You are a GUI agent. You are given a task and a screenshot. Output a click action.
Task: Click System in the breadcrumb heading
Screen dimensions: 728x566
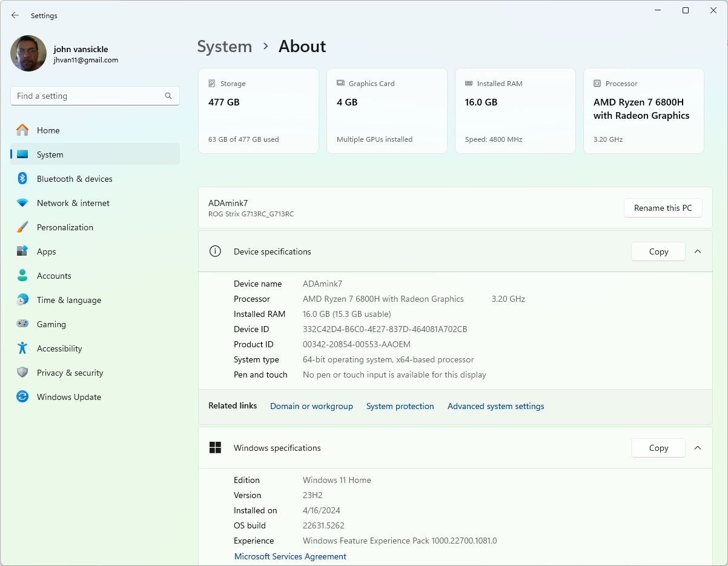(225, 47)
